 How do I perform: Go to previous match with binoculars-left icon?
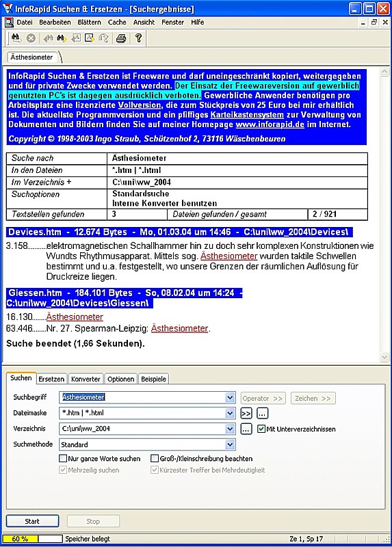tap(48, 38)
